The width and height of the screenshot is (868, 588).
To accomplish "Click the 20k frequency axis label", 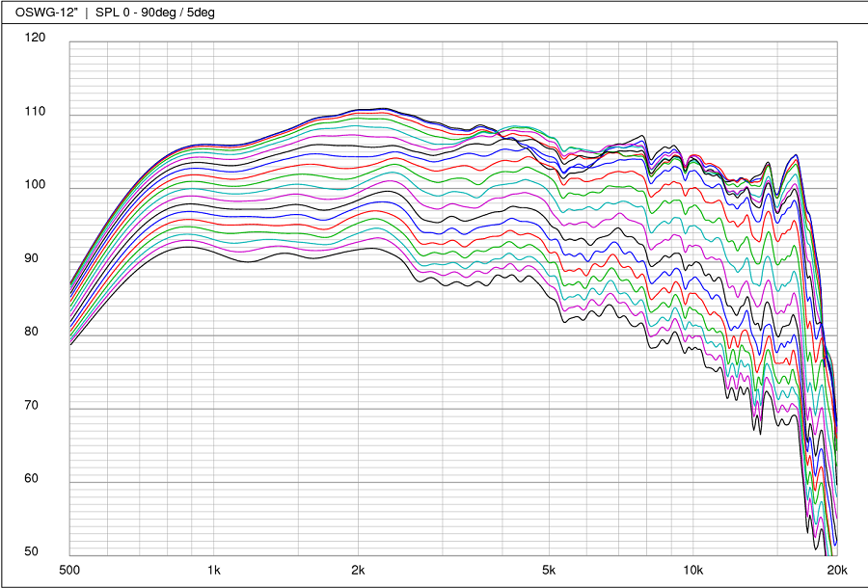I will coord(837,571).
